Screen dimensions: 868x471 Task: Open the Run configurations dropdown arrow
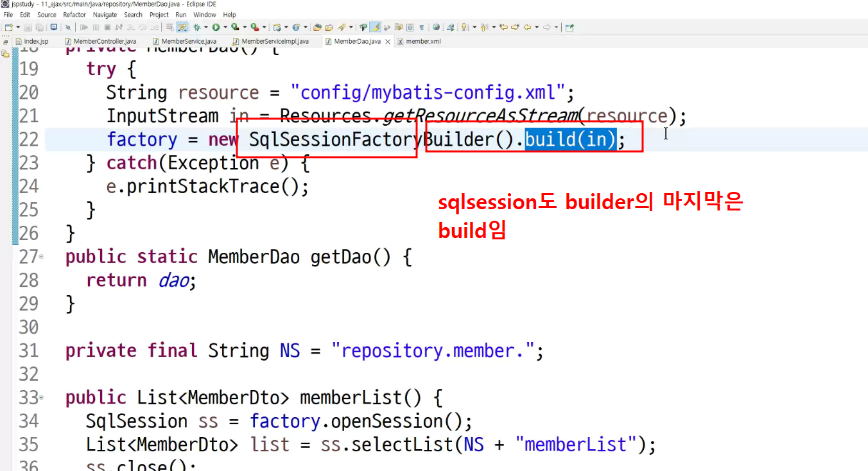(x=225, y=28)
